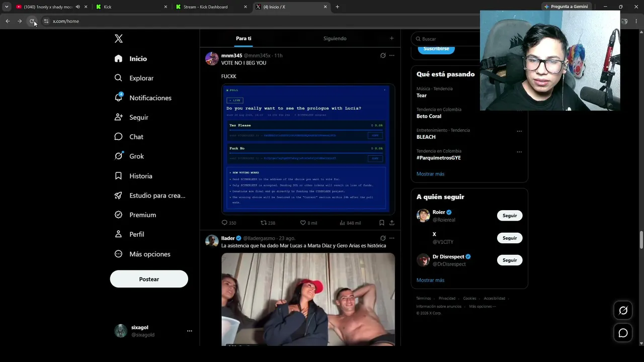Click Mostrar más under Qué está pasando
This screenshot has height=362, width=644.
430,174
